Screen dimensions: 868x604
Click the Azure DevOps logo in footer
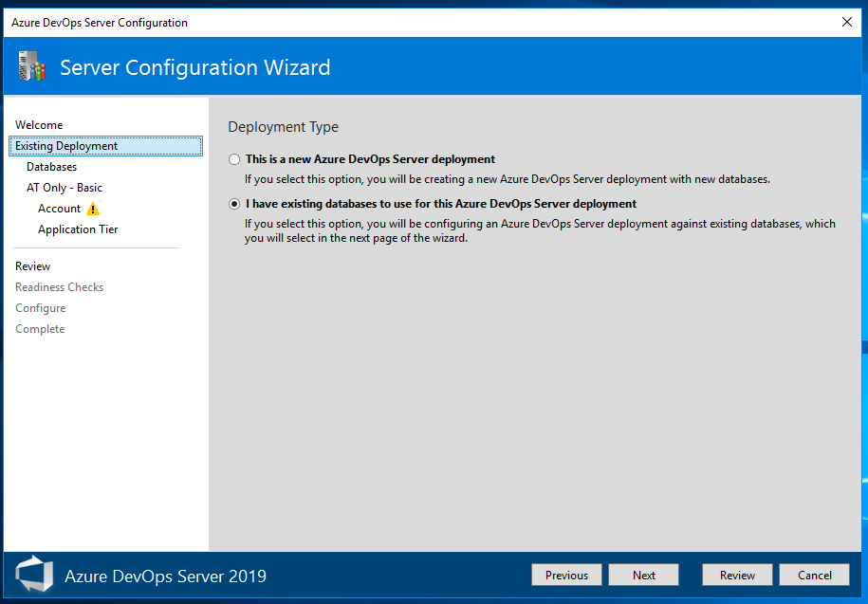tap(34, 575)
